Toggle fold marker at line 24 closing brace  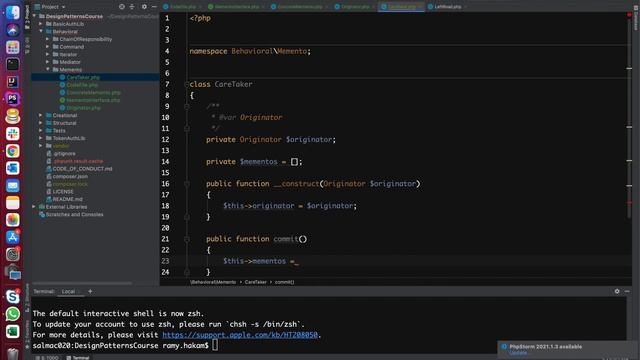(187, 272)
